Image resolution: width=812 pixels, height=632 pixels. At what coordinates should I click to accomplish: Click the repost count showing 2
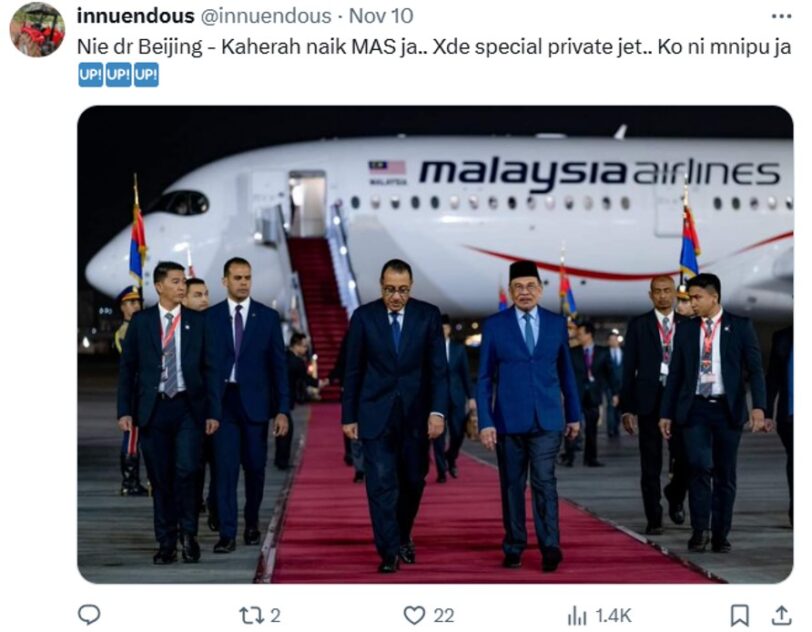point(276,615)
